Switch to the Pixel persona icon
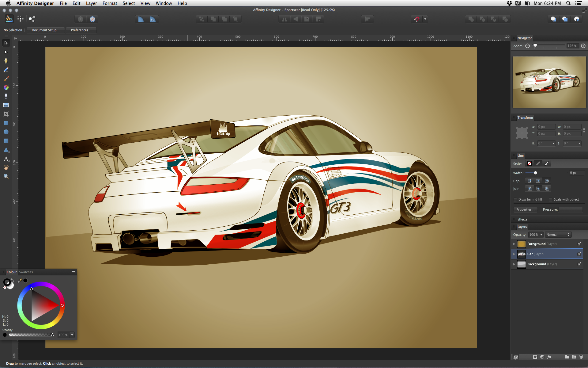This screenshot has height=368, width=588. pos(21,19)
